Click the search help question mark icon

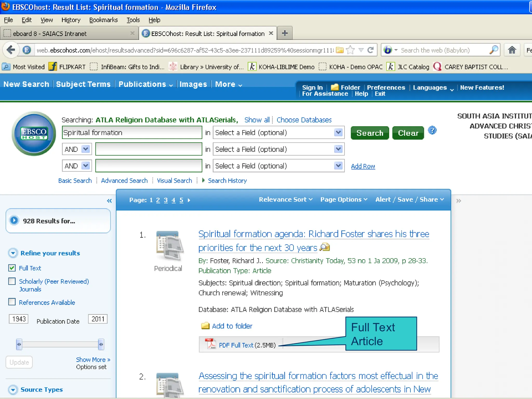coord(432,130)
